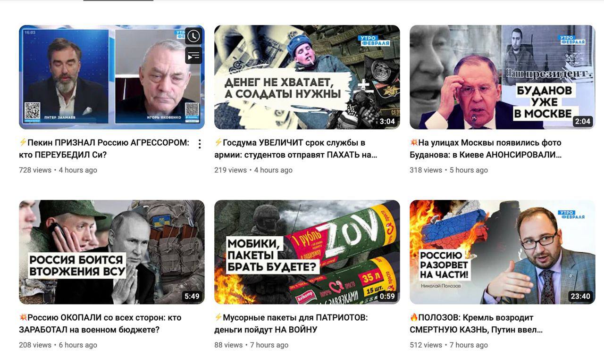
Task: Open the title link Россию ОКОПАЛИ со всех сторон
Action: pos(100,323)
